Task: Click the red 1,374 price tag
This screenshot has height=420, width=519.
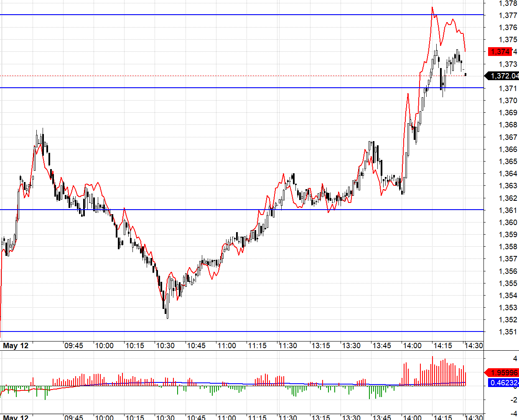Action: pos(500,52)
